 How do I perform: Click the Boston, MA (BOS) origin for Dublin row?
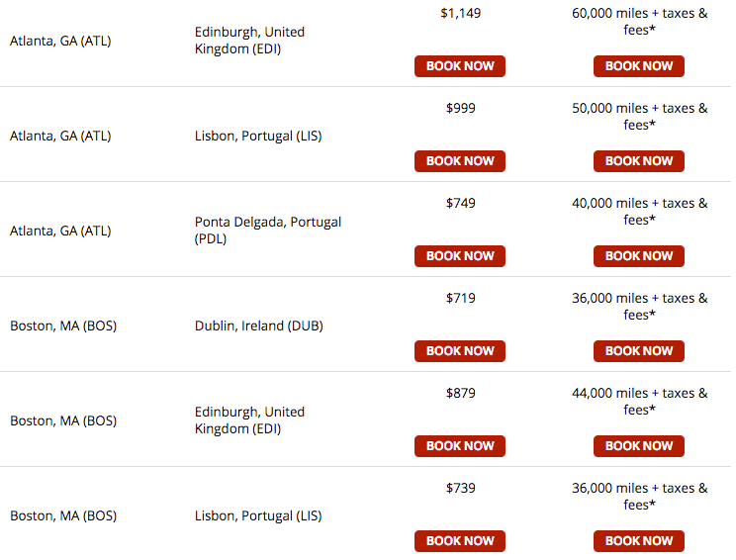(x=63, y=326)
